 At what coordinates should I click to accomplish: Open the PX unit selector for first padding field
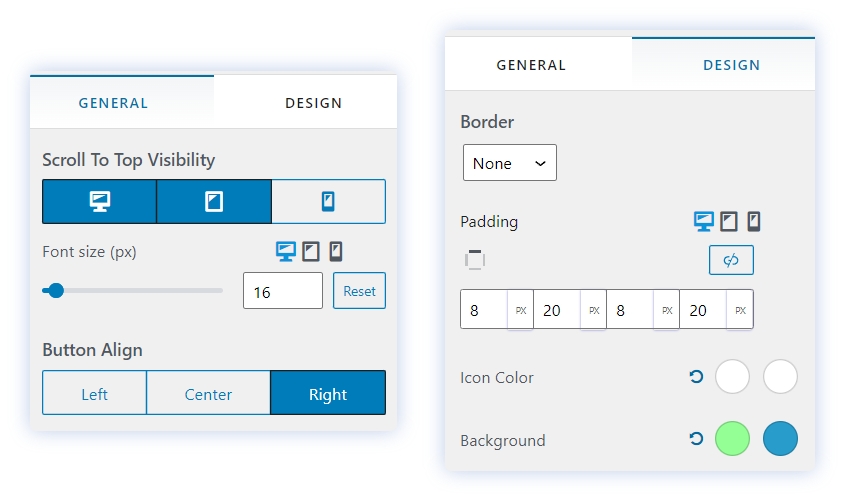click(520, 310)
